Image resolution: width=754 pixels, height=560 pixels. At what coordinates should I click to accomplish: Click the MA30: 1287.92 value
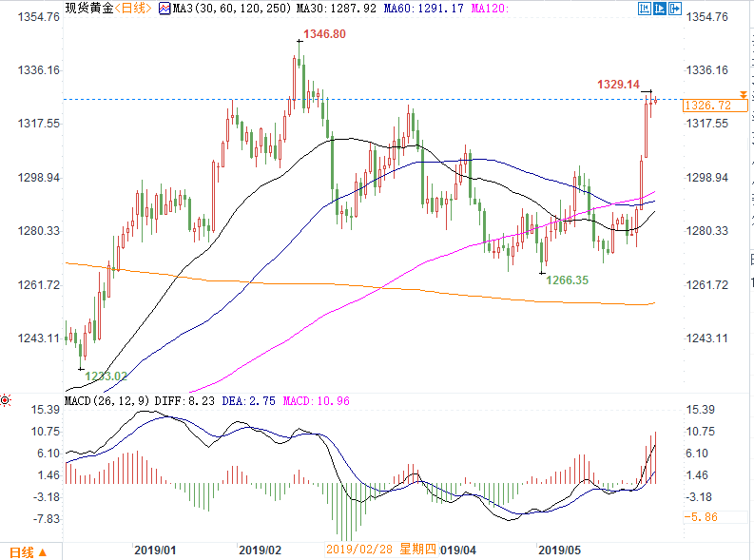coord(337,9)
